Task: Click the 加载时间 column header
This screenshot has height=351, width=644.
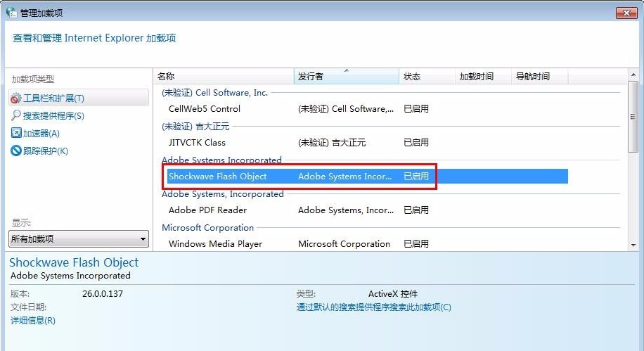Action: click(x=482, y=77)
